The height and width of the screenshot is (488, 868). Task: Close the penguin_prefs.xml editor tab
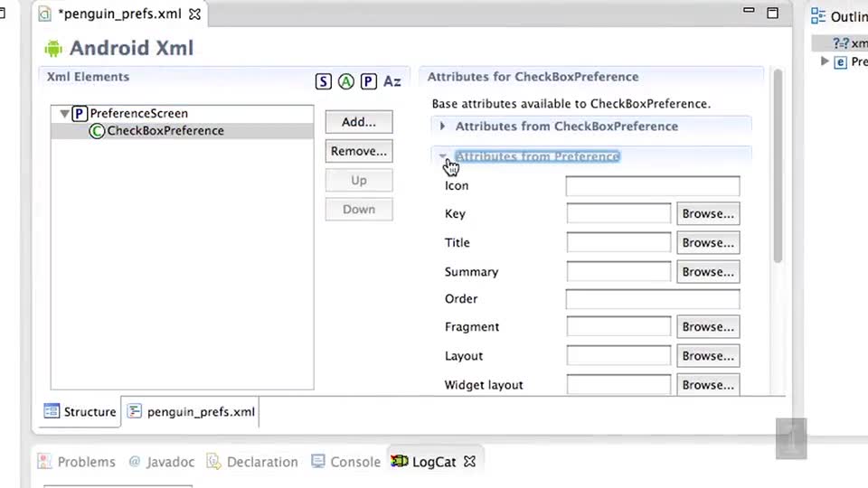click(x=195, y=14)
